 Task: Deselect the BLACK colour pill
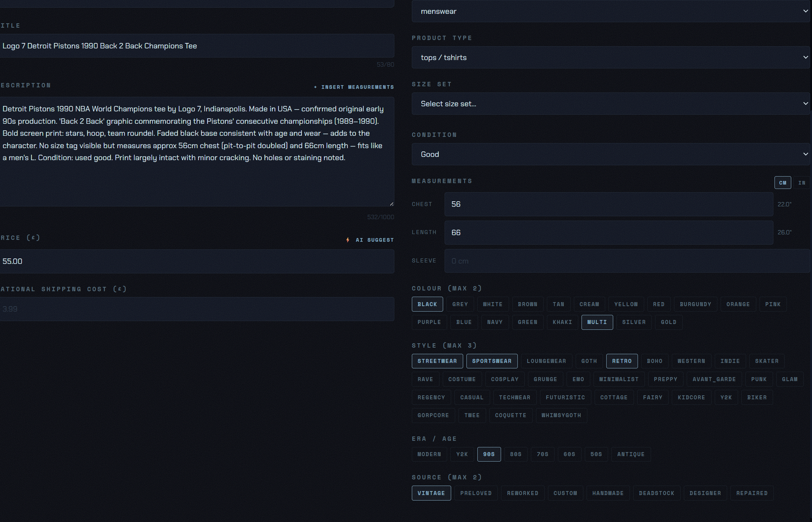[427, 304]
